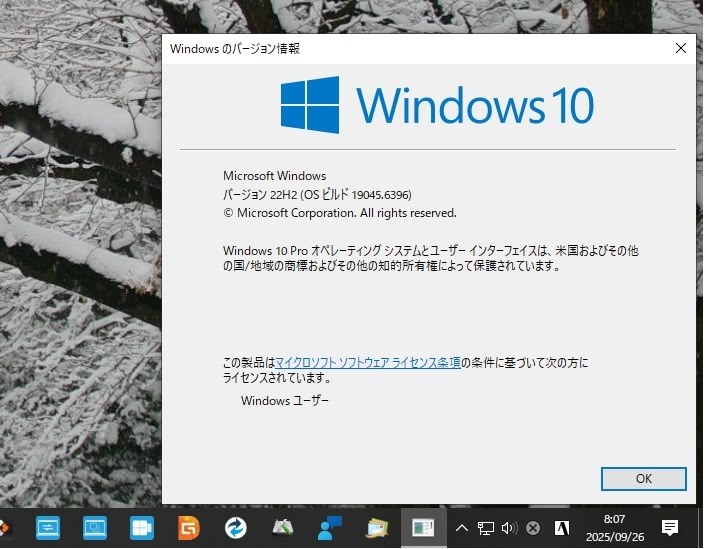Open the Action Center notification icon

tap(670, 528)
